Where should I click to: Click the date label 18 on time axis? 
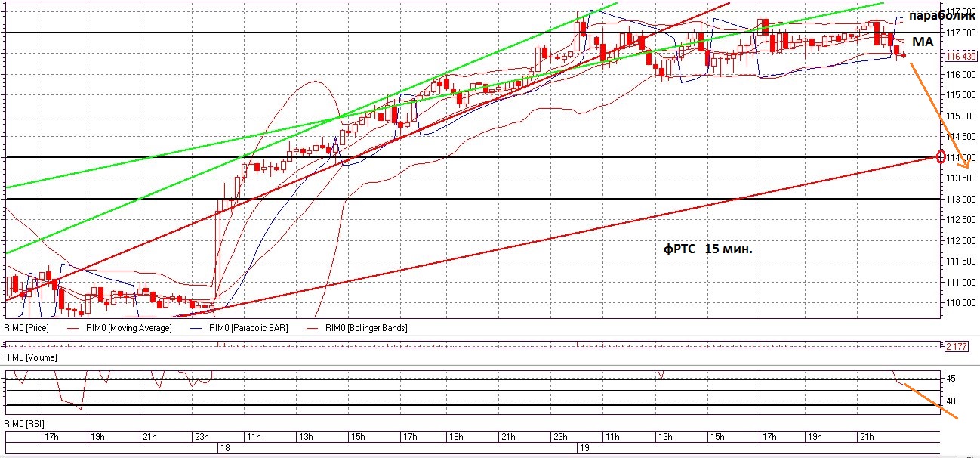tap(224, 448)
